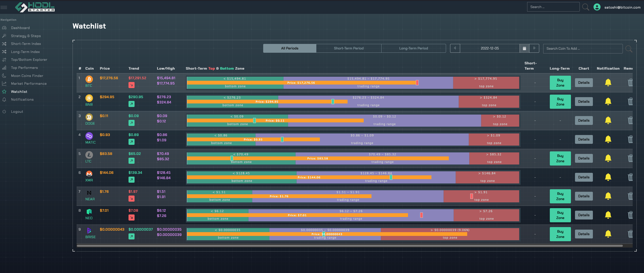
Task: Click the BTC price marker on zone bar
Action: click(x=417, y=83)
